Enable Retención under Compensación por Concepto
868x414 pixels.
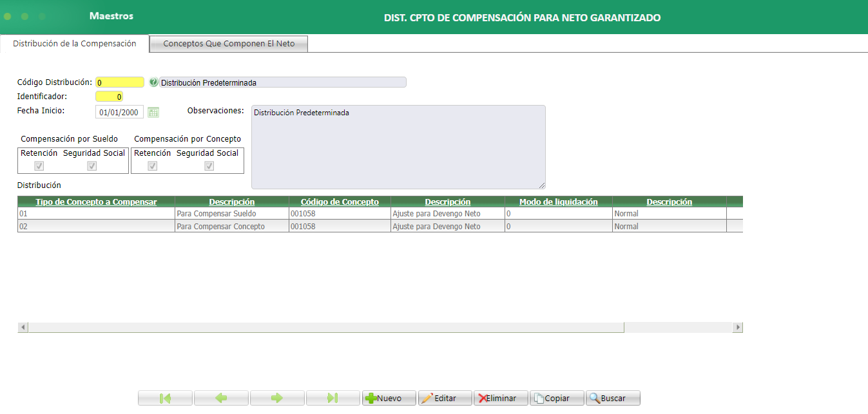click(x=152, y=165)
